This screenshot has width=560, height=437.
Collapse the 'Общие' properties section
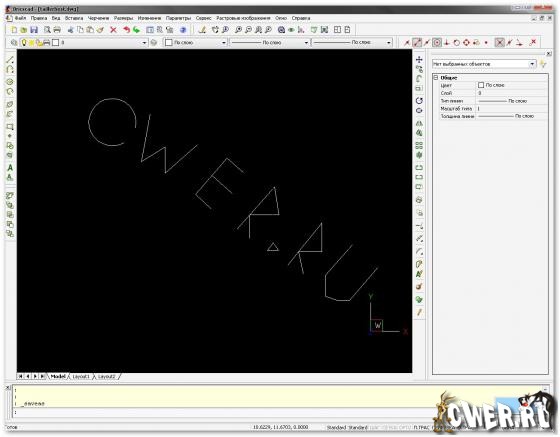point(436,77)
